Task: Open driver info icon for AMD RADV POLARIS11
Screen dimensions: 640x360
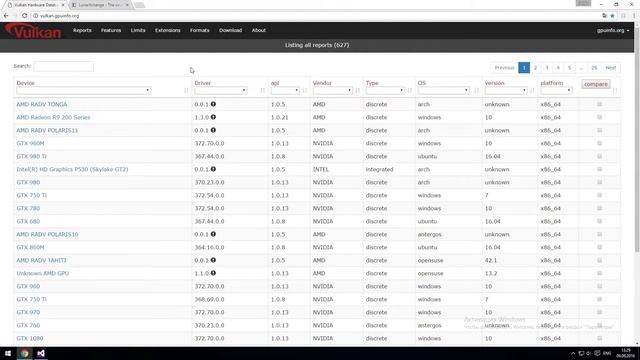Action: pos(213,130)
